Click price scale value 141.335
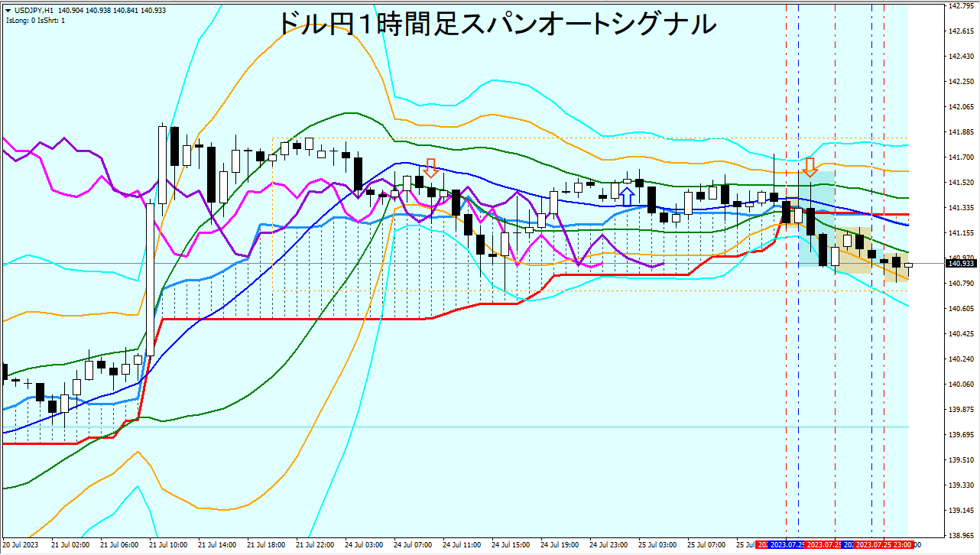 tap(961, 208)
